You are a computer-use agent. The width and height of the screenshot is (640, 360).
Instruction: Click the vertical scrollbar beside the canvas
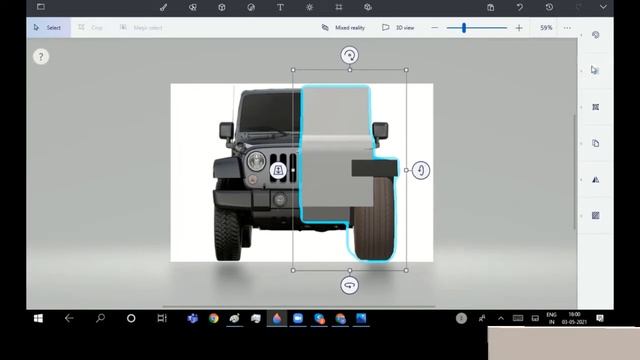click(575, 171)
